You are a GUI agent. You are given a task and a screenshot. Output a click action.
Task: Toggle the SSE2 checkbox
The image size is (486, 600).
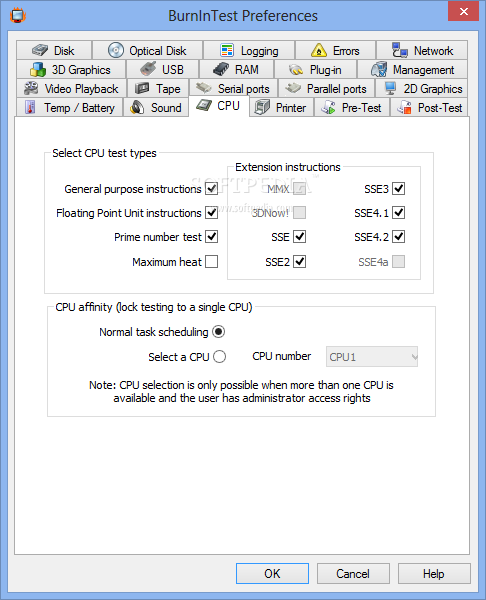point(300,262)
